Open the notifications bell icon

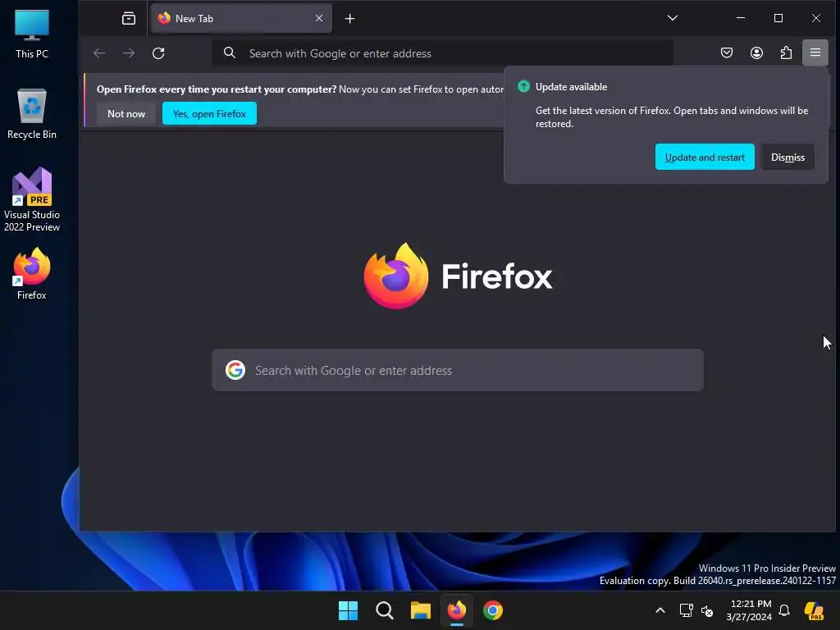(784, 610)
